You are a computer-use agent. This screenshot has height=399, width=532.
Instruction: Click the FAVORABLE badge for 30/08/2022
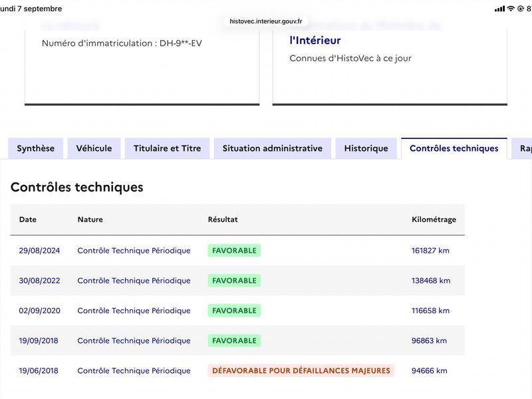(x=234, y=281)
